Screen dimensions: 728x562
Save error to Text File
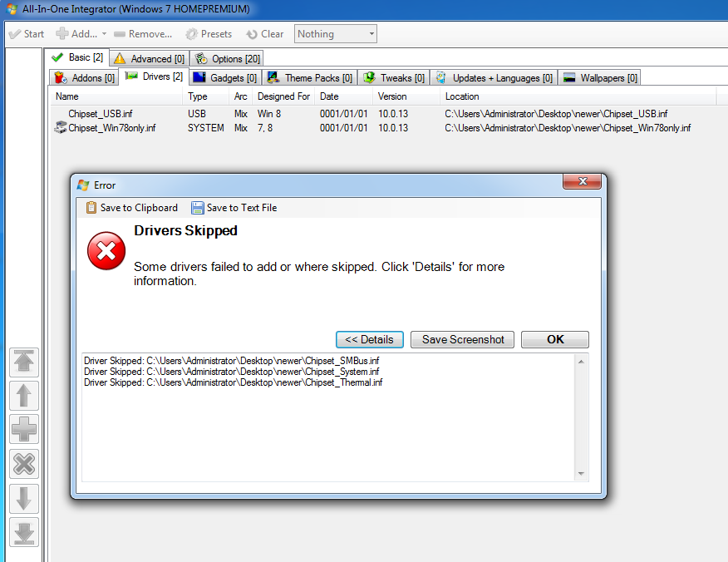[x=234, y=208]
